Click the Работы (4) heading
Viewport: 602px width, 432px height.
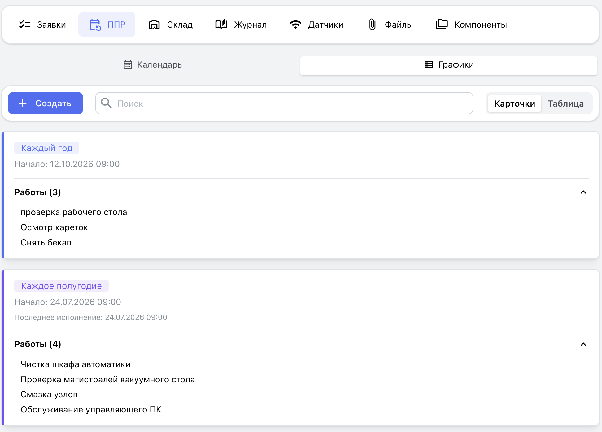click(38, 344)
